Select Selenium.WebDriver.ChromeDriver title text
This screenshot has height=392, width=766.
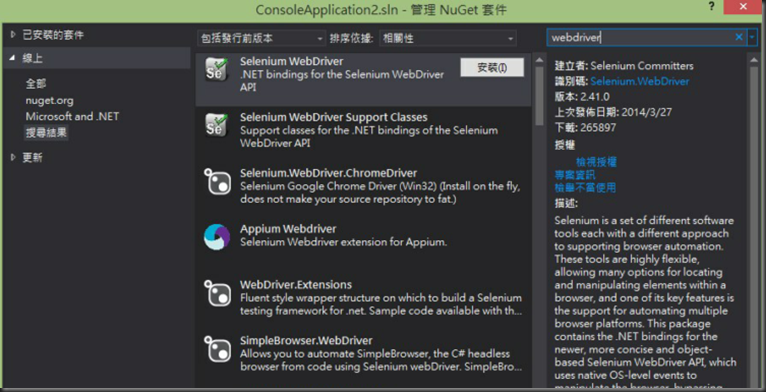coord(328,173)
